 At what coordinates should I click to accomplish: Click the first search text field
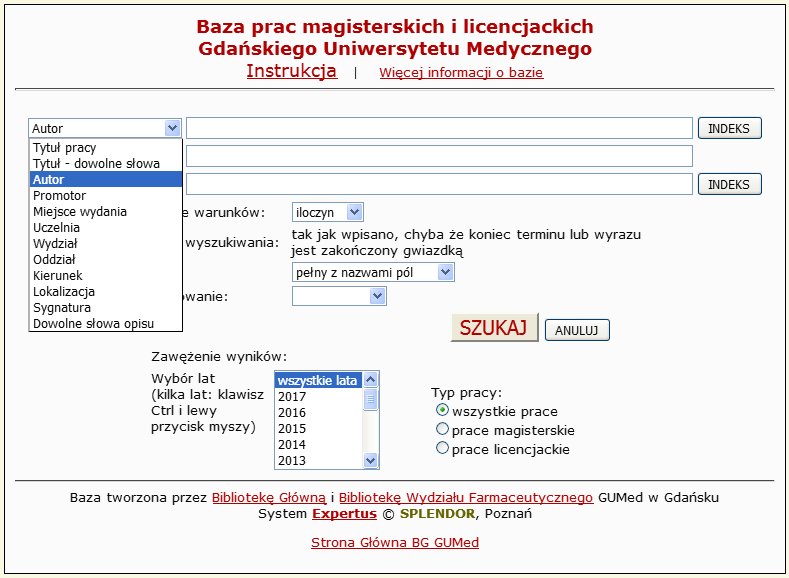tap(439, 128)
